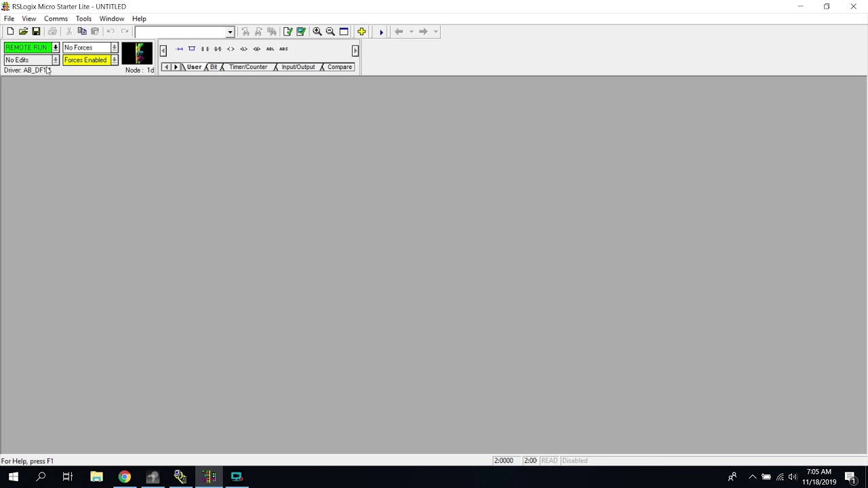This screenshot has width=868, height=488.
Task: Open a project with the Open folder icon
Action: [23, 31]
